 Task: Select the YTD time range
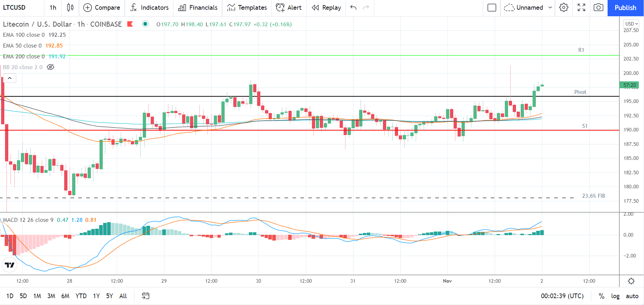coord(81,296)
